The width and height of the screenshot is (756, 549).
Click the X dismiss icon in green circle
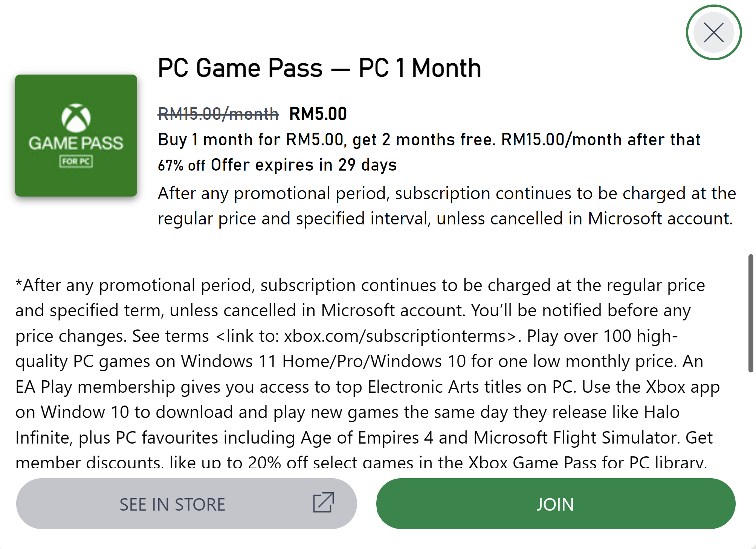coord(714,32)
